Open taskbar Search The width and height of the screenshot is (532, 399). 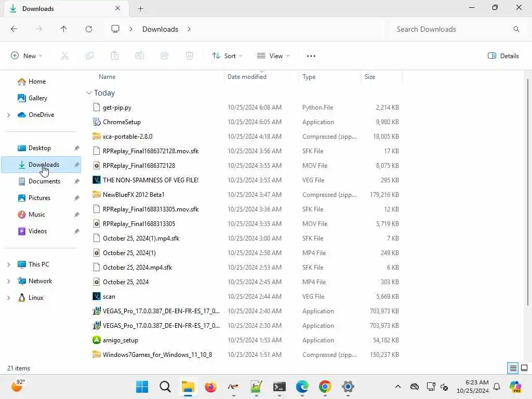coord(165,387)
